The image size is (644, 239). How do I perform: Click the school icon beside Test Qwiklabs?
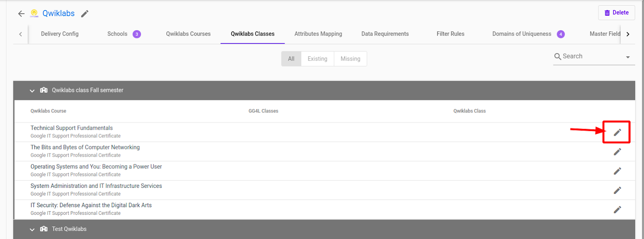tap(44, 229)
